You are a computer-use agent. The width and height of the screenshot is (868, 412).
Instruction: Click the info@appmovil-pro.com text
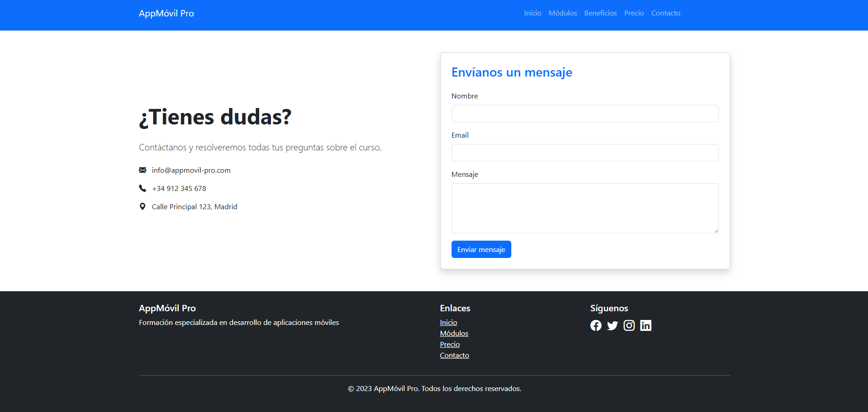[x=191, y=170]
